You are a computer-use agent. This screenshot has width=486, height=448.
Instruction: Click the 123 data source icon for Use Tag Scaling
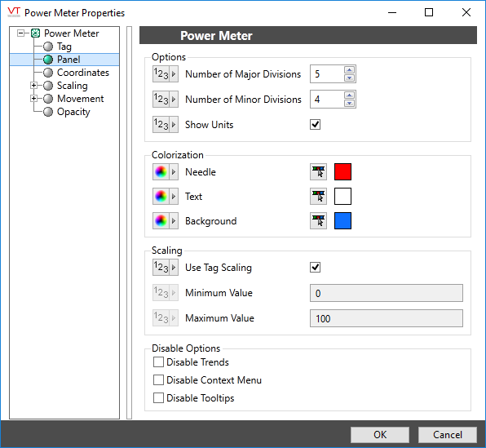click(166, 268)
